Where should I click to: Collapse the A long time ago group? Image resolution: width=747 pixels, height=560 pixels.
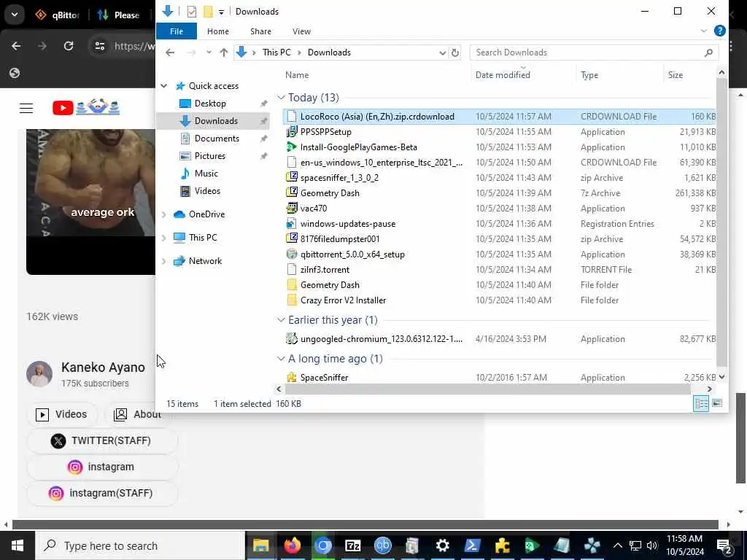[x=281, y=359]
